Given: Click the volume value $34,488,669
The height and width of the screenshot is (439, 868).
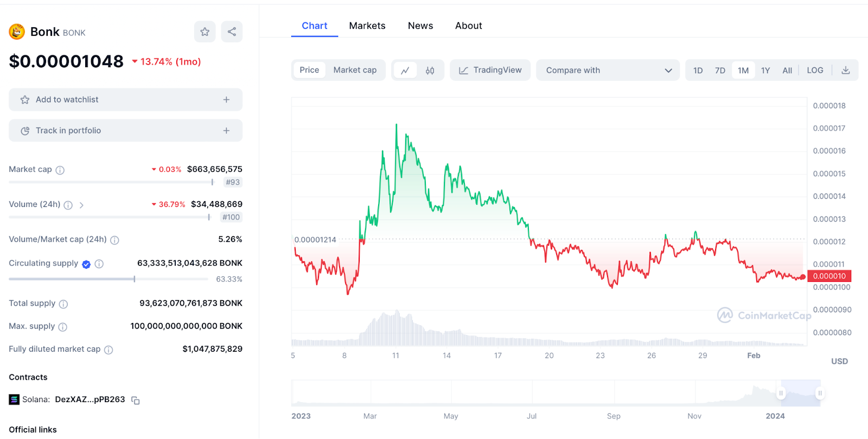Looking at the screenshot, I should [x=216, y=204].
